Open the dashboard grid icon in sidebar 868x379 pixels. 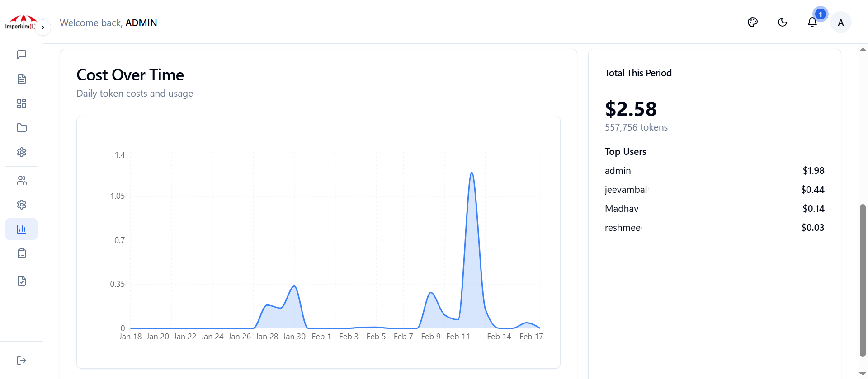click(x=21, y=103)
